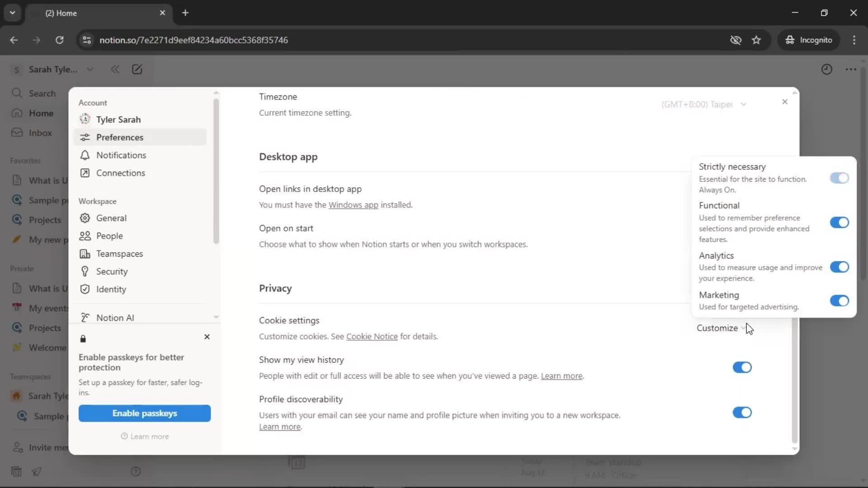This screenshot has width=868, height=488.
Task: Open the templates icon at sidebar bottom
Action: (37, 471)
